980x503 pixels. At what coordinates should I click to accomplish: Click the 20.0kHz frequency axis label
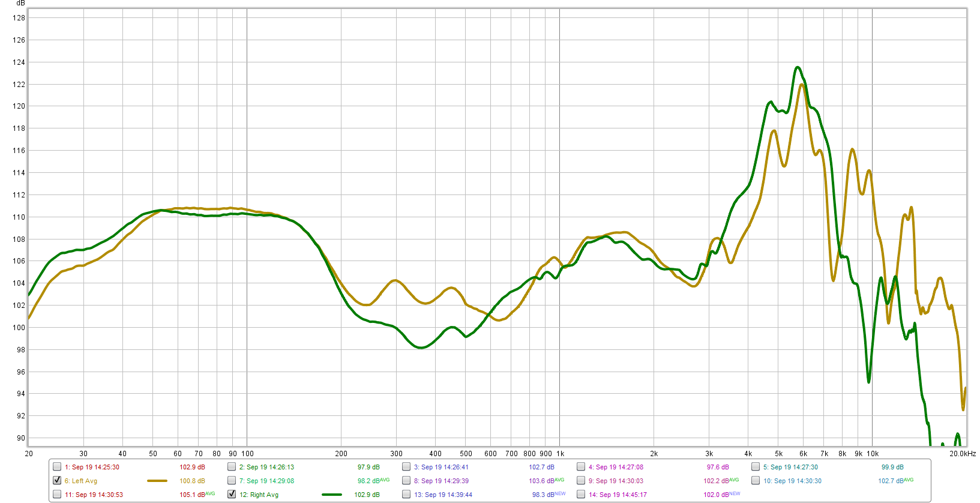tap(962, 454)
